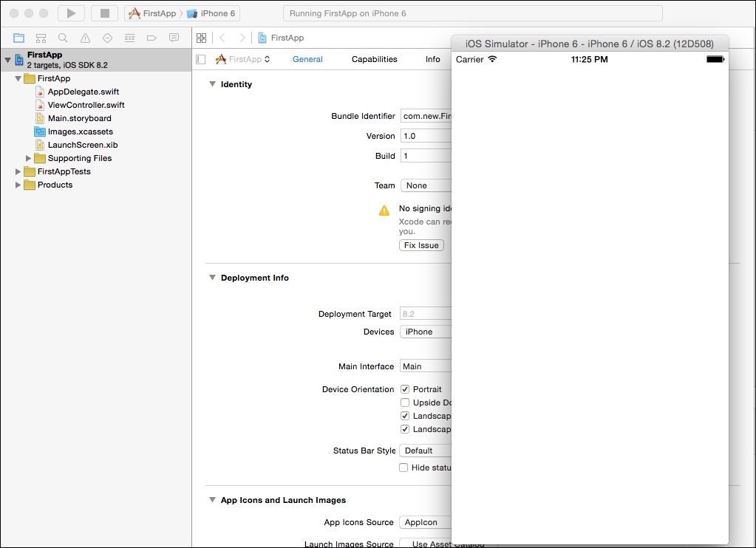
Task: Enable the Upside Down orientation checkbox
Action: (x=405, y=403)
